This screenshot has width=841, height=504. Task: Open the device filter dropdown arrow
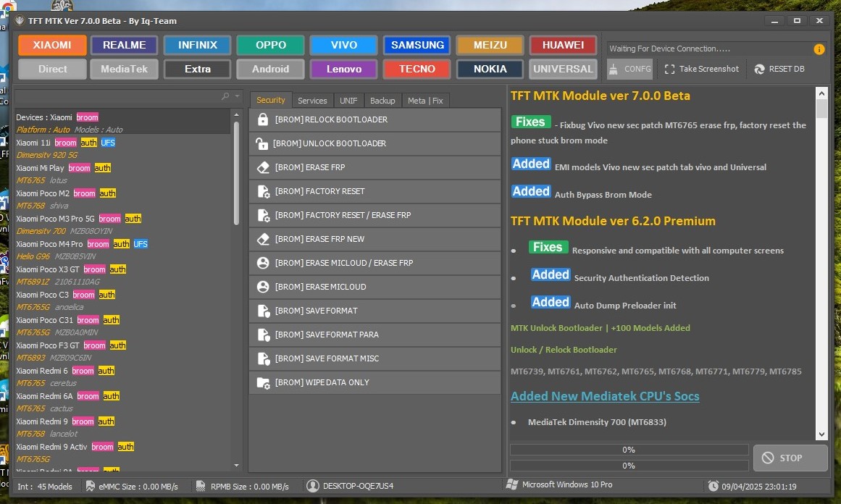click(x=237, y=96)
